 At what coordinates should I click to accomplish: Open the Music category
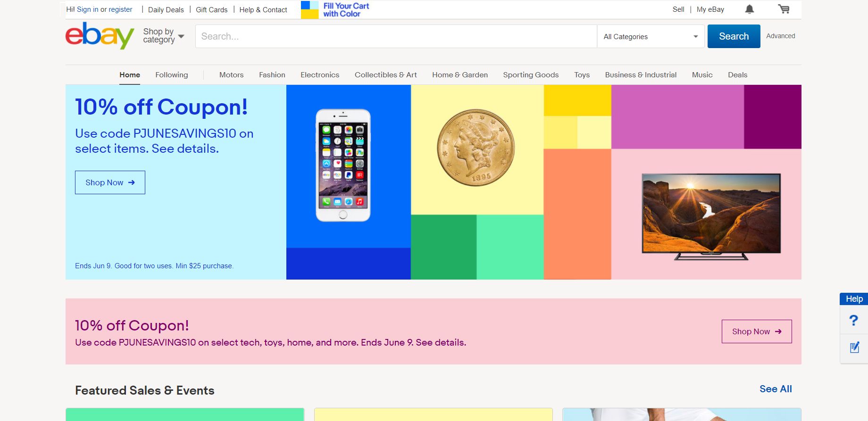(x=702, y=75)
